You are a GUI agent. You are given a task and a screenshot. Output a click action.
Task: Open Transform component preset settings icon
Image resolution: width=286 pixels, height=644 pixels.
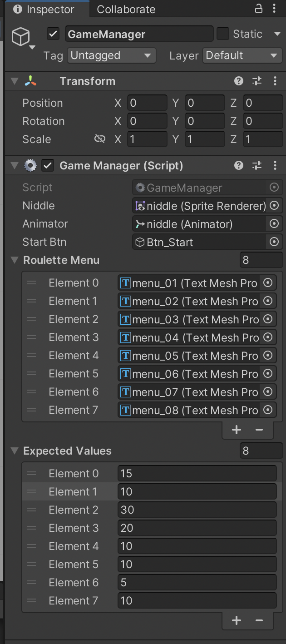pyautogui.click(x=257, y=81)
